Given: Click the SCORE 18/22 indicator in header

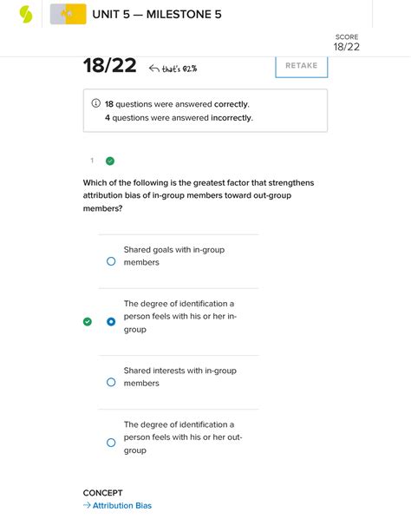Looking at the screenshot, I should [347, 43].
